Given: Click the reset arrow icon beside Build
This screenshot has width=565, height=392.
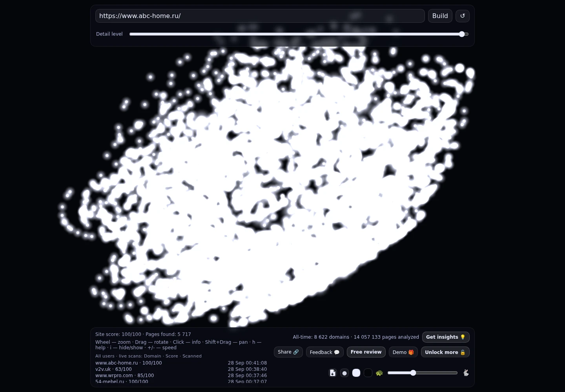Looking at the screenshot, I should [x=463, y=16].
